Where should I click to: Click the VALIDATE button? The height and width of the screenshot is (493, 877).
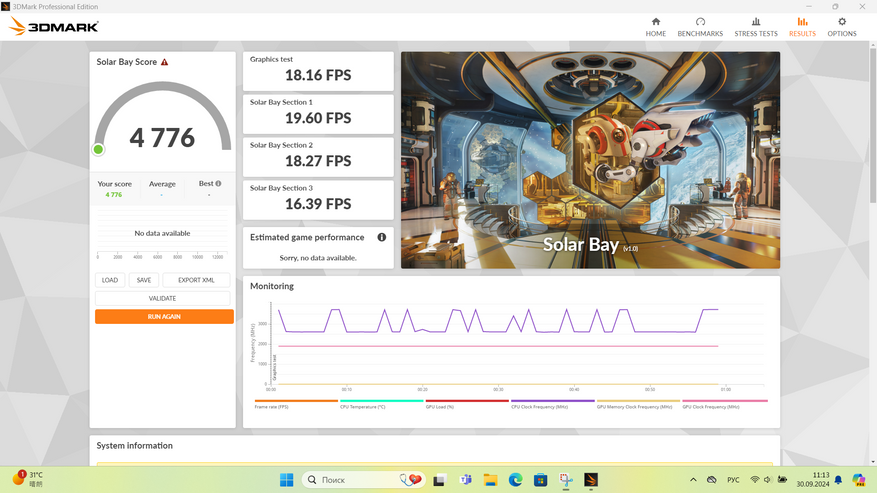[x=162, y=298]
